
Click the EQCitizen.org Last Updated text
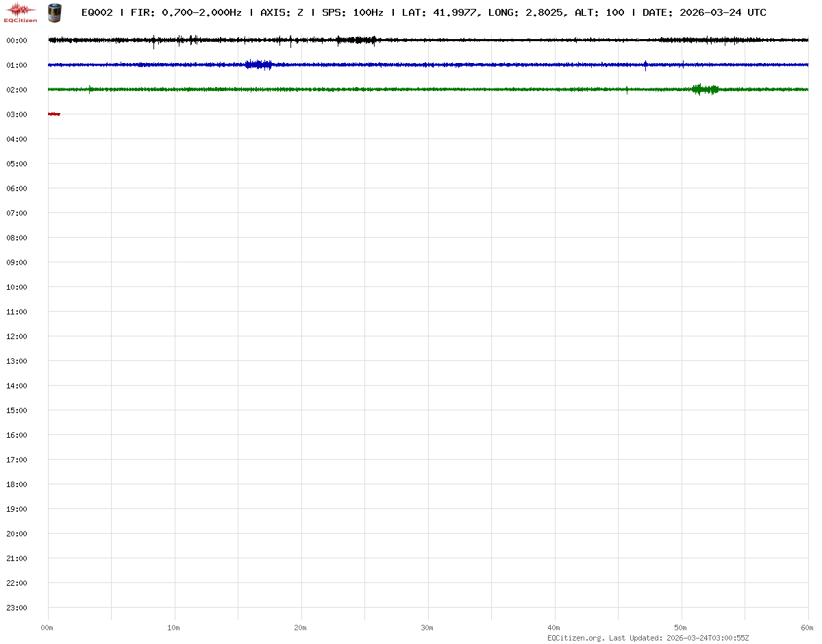[x=648, y=638]
